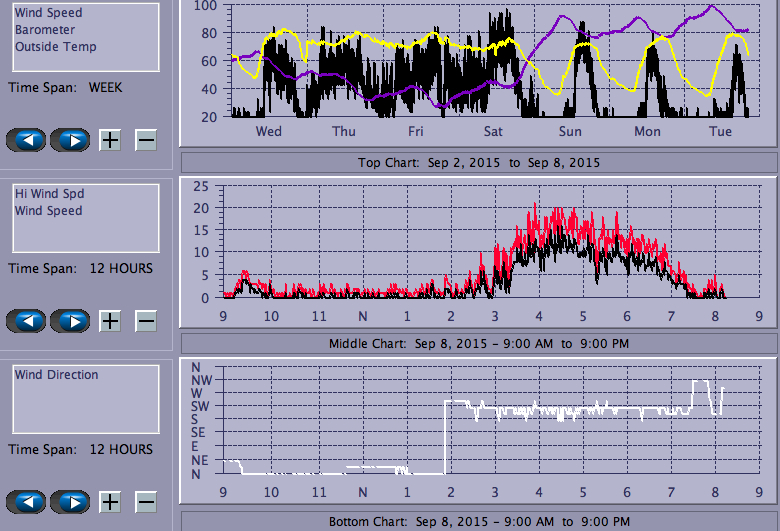The height and width of the screenshot is (531, 780).
Task: Click the Middle Chart time range caption
Action: [479, 344]
